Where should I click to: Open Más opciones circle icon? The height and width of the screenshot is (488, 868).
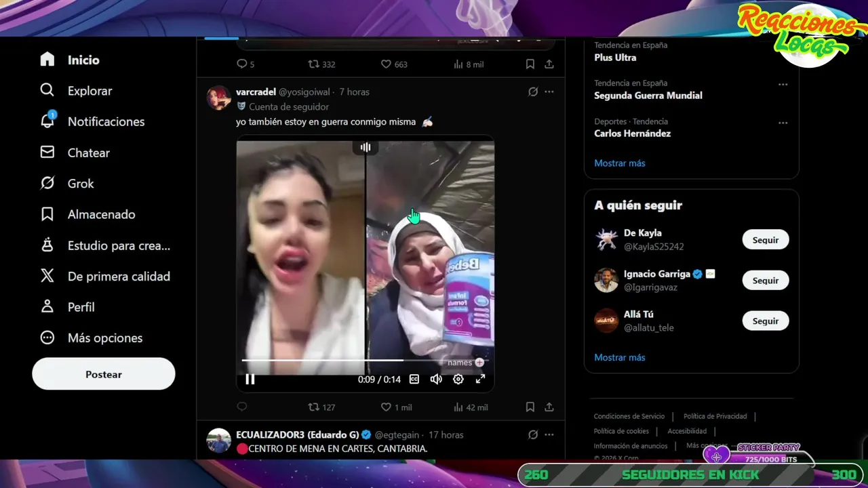tap(47, 338)
